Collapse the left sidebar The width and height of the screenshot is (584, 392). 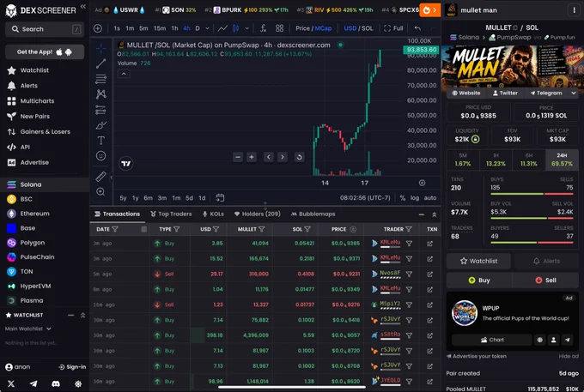tap(83, 6)
